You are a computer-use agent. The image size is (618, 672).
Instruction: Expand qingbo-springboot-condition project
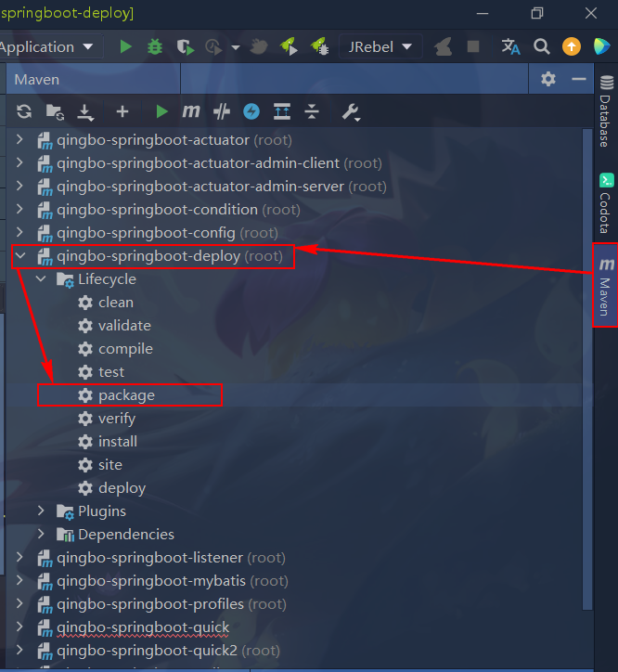point(19,209)
